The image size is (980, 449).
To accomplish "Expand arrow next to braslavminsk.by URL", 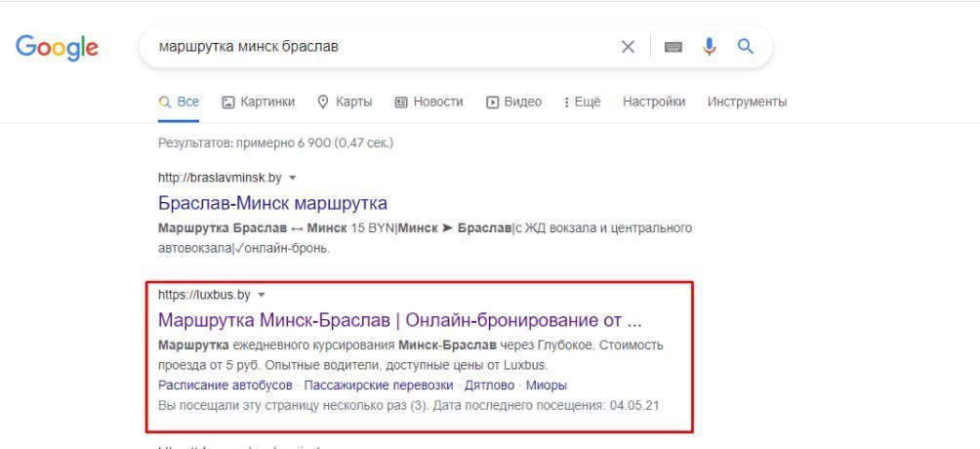I will point(293,178).
